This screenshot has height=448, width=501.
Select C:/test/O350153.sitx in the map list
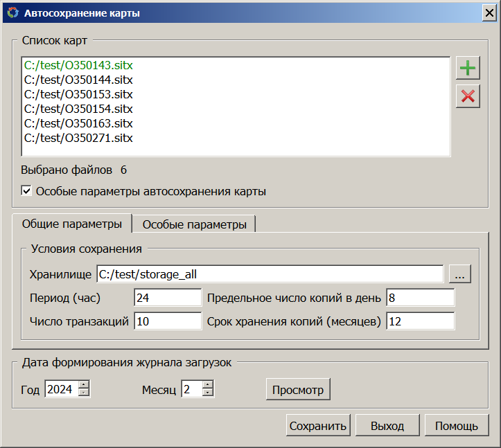click(78, 94)
